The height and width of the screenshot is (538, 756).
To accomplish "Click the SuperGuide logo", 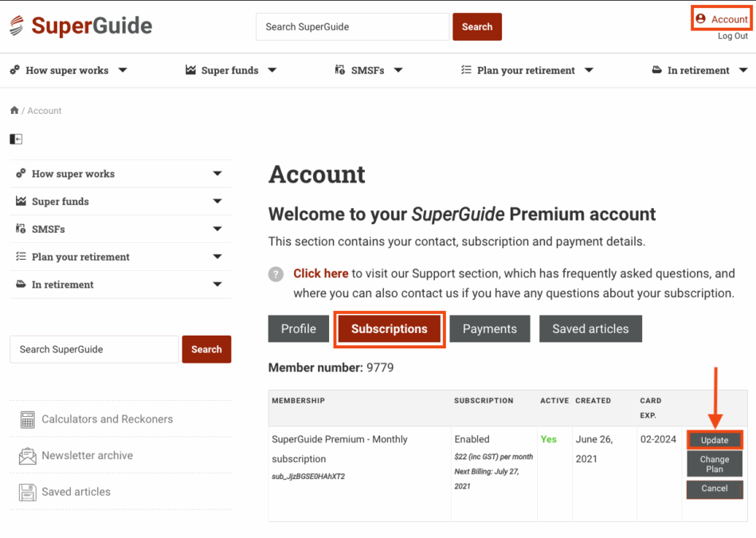I will tap(80, 26).
